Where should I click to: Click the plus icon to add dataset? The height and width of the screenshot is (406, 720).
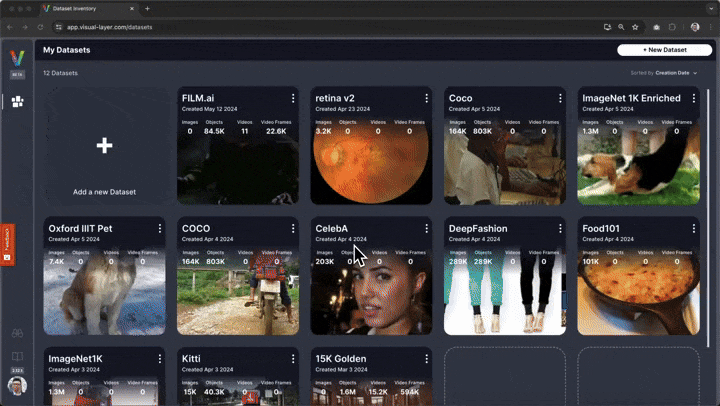[104, 146]
